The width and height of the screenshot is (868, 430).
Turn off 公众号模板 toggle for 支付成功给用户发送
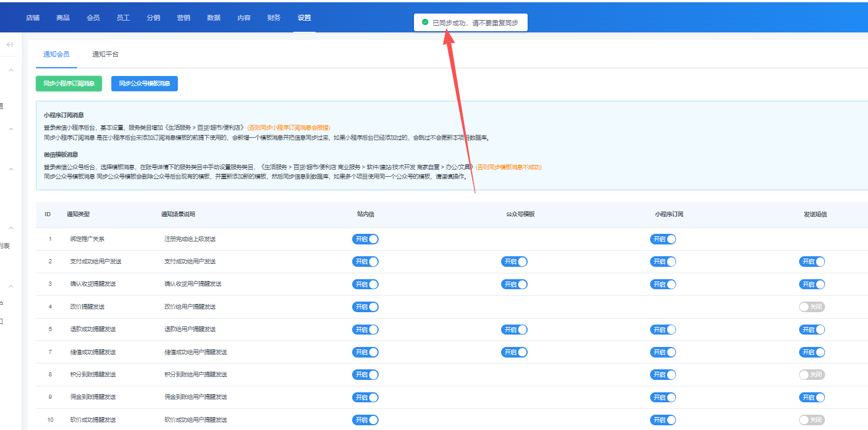514,262
